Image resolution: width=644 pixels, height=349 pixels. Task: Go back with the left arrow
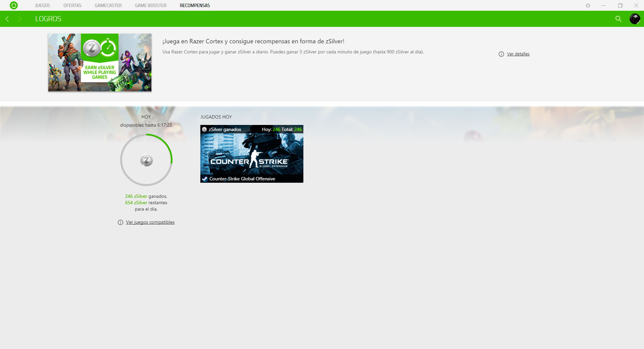point(7,19)
